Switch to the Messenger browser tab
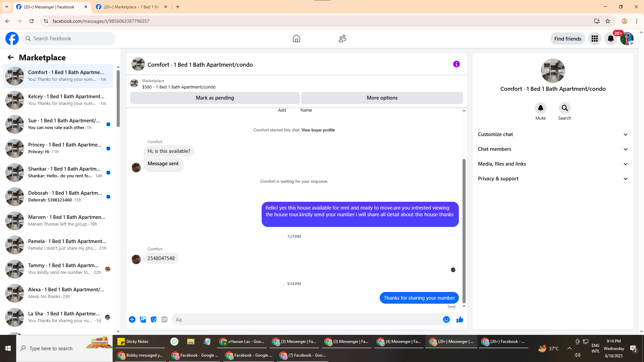Viewport: 644px width, 362px height. click(x=52, y=7)
